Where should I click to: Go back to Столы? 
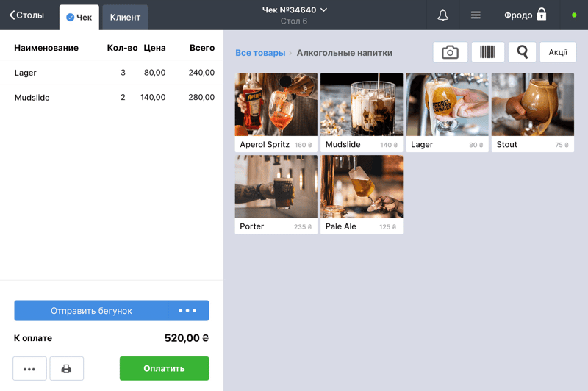coord(26,15)
